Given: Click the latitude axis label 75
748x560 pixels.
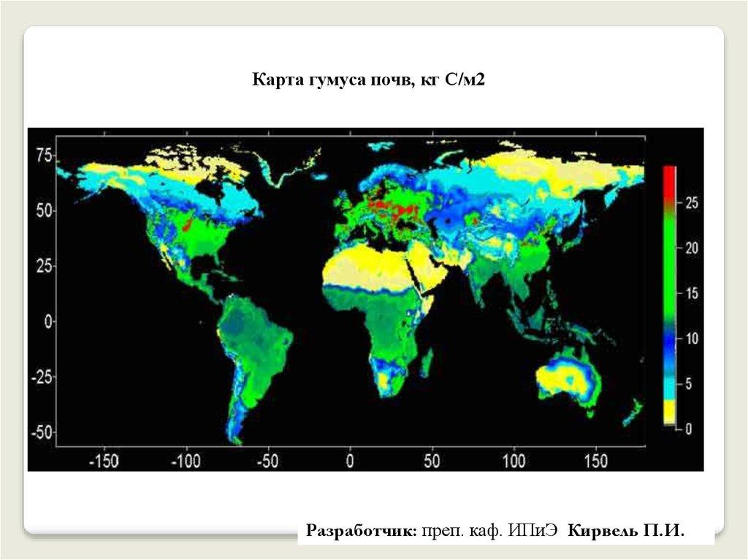Looking at the screenshot, I should click(x=43, y=155).
